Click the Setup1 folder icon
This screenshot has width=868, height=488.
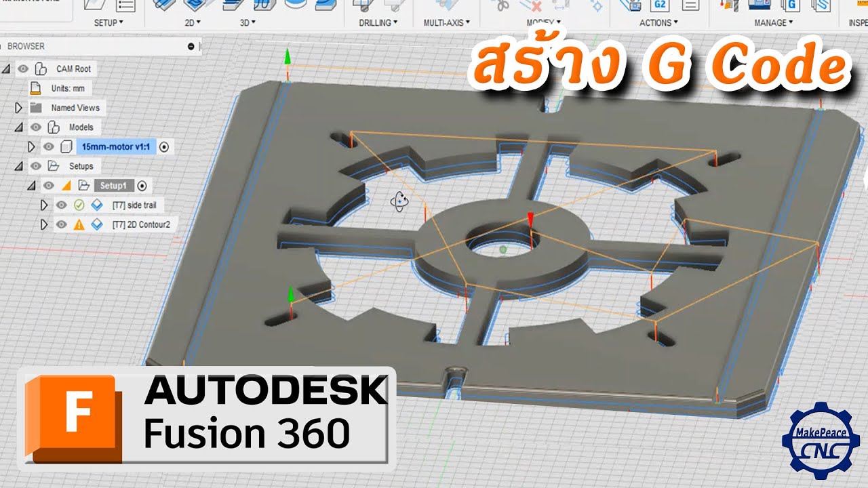[83, 185]
